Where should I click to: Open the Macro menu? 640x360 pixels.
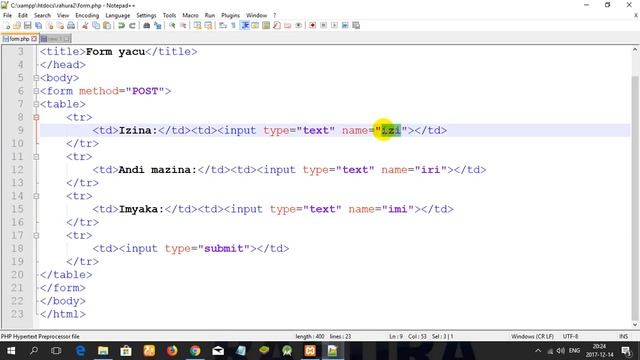point(190,15)
